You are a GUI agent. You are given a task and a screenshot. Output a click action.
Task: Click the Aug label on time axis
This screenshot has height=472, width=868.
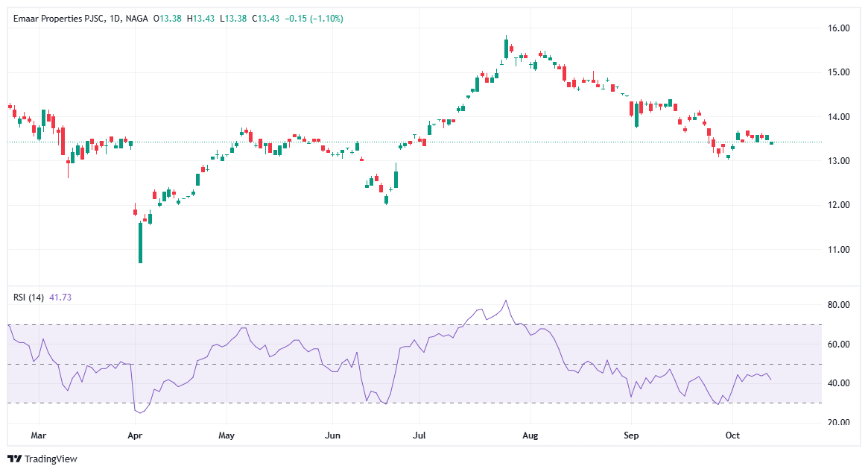[530, 435]
